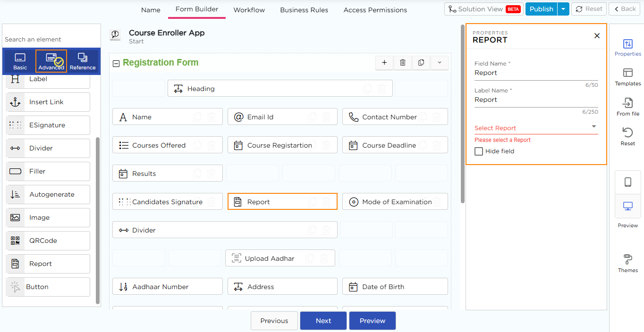The width and height of the screenshot is (644, 332).
Task: Open the Business Rules tab
Action: (304, 10)
